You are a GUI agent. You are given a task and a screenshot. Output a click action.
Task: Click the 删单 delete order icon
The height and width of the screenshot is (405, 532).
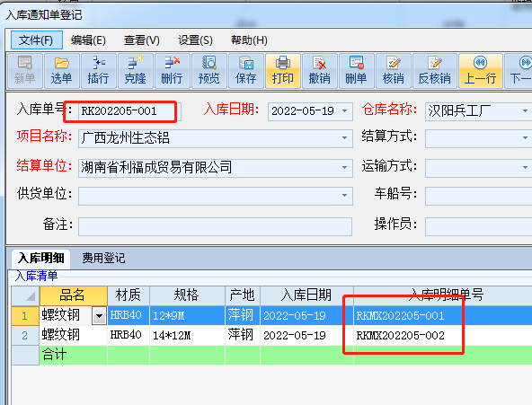[357, 71]
